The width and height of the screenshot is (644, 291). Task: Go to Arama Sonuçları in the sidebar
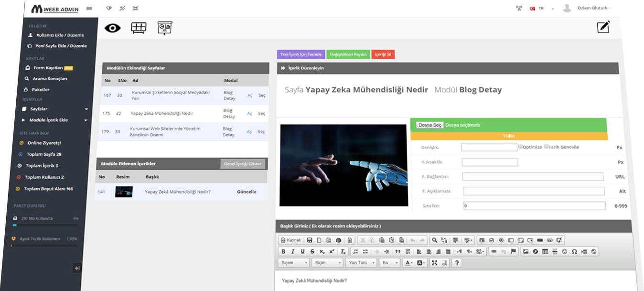tap(49, 78)
